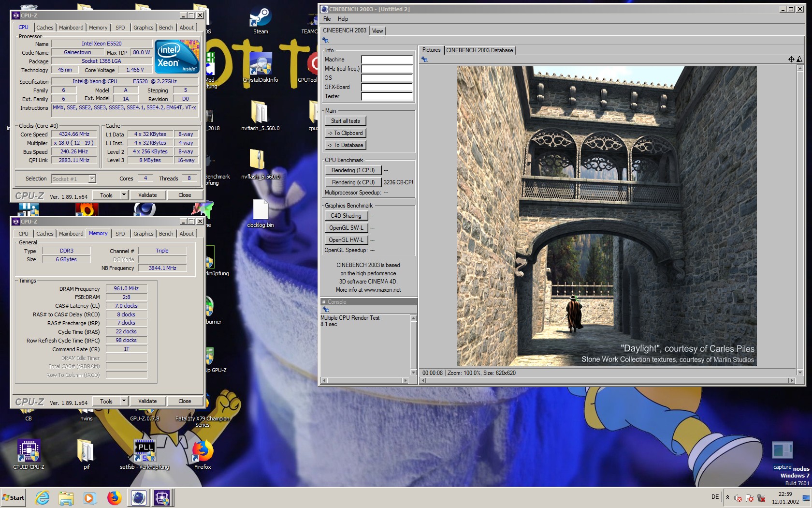The height and width of the screenshot is (508, 812).
Task: Open Windows Explorer from the taskbar
Action: [x=66, y=498]
